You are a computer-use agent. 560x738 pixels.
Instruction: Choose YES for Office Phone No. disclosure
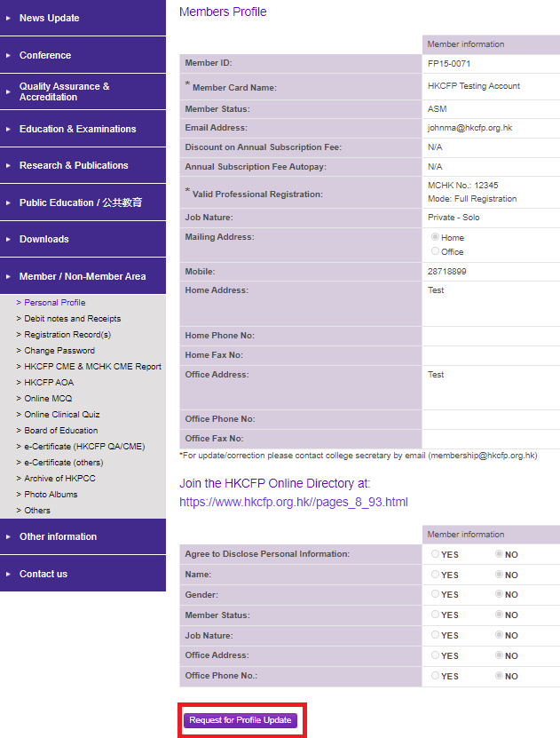click(x=435, y=676)
